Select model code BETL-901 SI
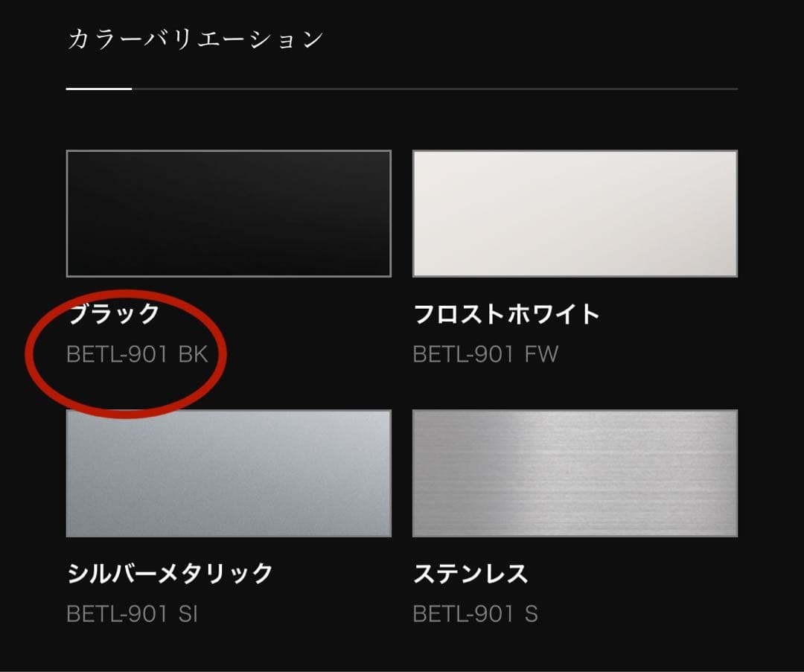The width and height of the screenshot is (804, 672). [133, 613]
